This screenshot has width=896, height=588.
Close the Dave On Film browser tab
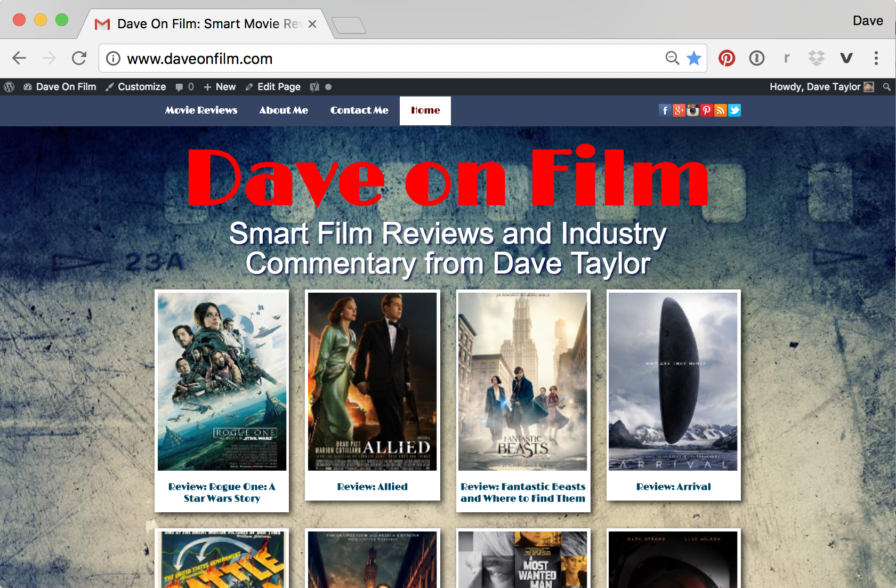tap(312, 24)
